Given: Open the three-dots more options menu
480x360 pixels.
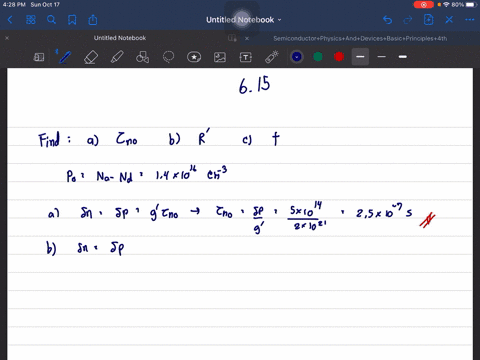Looking at the screenshot, I should (x=470, y=20).
